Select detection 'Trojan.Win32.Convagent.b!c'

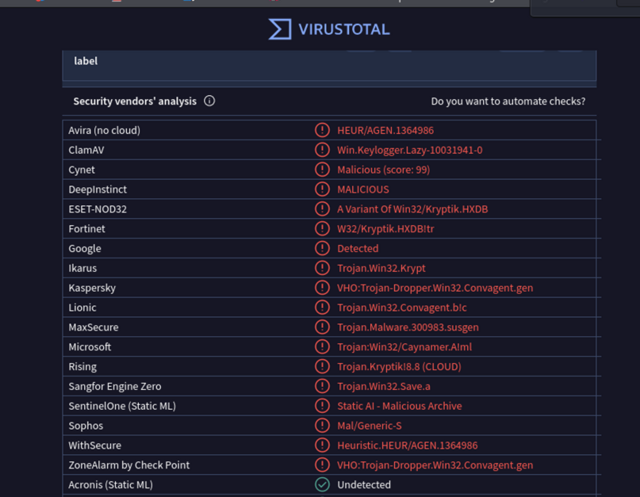402,308
